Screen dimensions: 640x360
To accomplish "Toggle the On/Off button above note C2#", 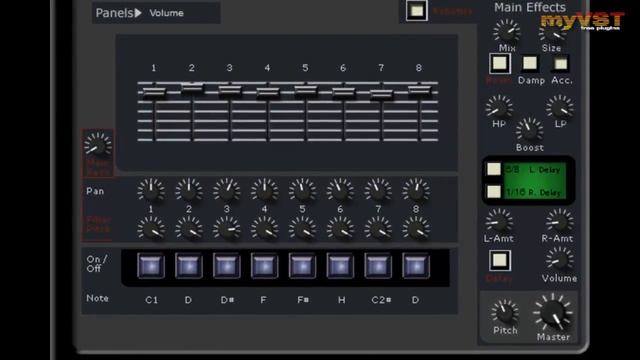I will pyautogui.click(x=378, y=266).
